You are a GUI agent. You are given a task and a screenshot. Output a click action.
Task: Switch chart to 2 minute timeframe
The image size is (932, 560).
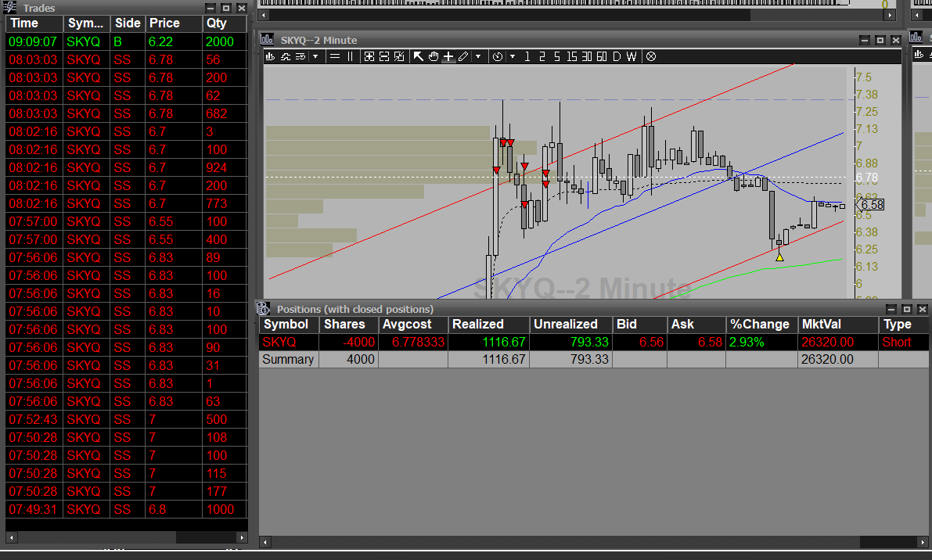click(542, 56)
